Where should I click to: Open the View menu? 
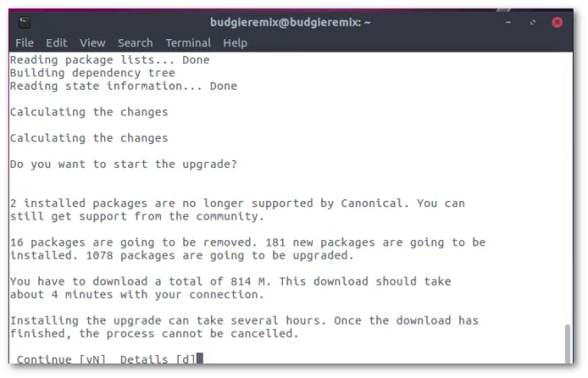point(93,43)
